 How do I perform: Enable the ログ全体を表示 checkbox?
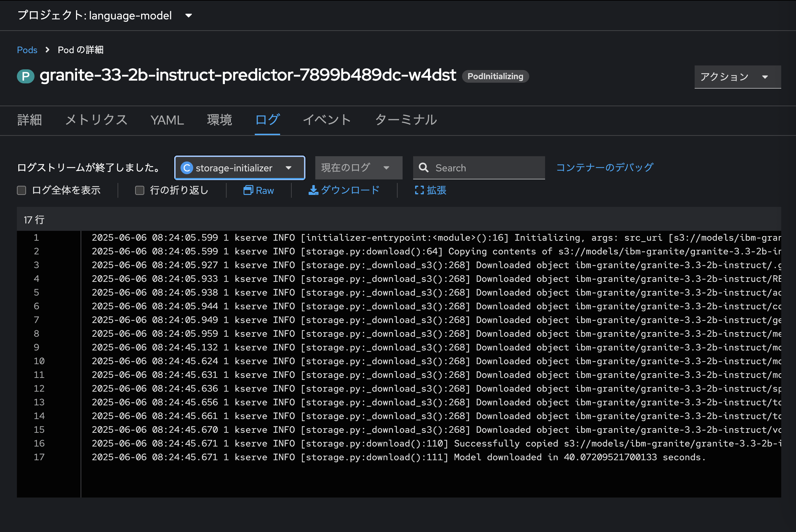(x=22, y=190)
